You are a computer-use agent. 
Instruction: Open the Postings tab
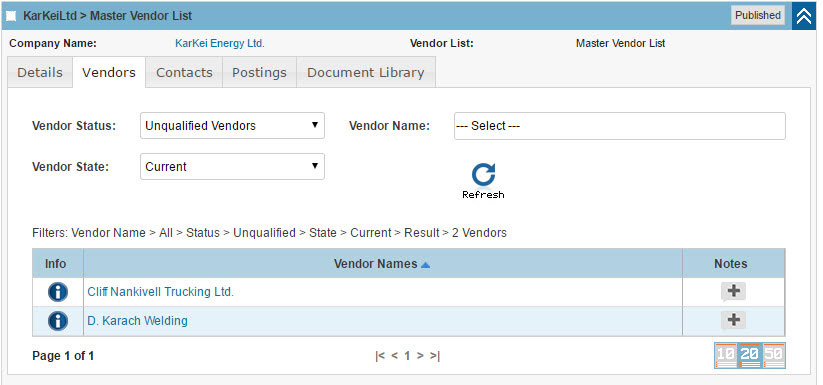(x=259, y=72)
